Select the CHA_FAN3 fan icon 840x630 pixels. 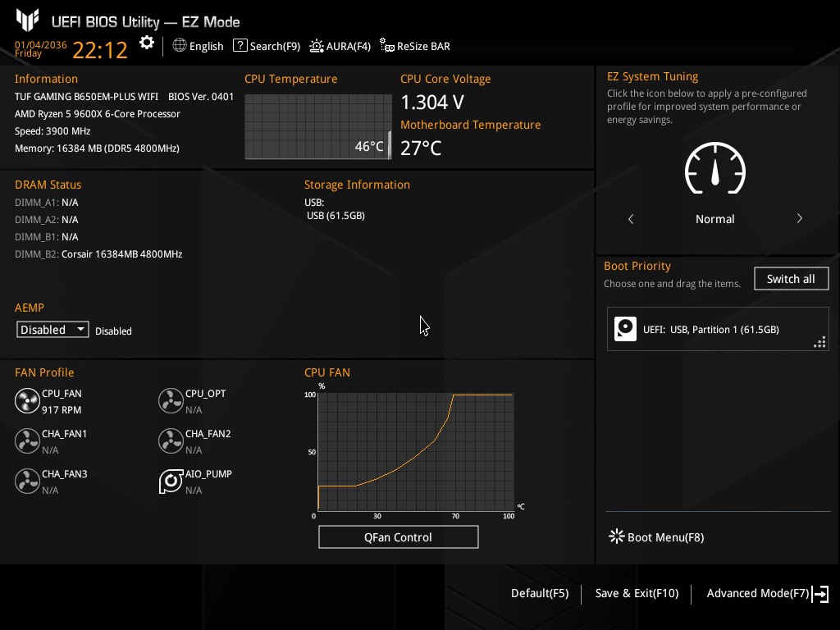click(27, 481)
